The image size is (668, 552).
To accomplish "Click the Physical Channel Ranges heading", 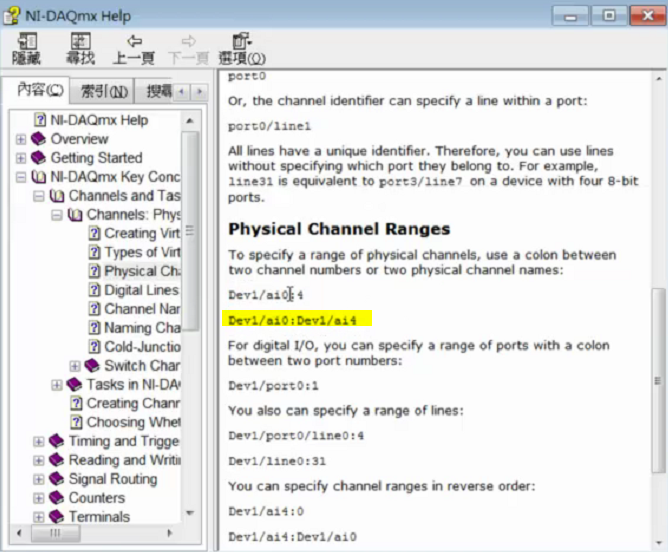I will 339,229.
